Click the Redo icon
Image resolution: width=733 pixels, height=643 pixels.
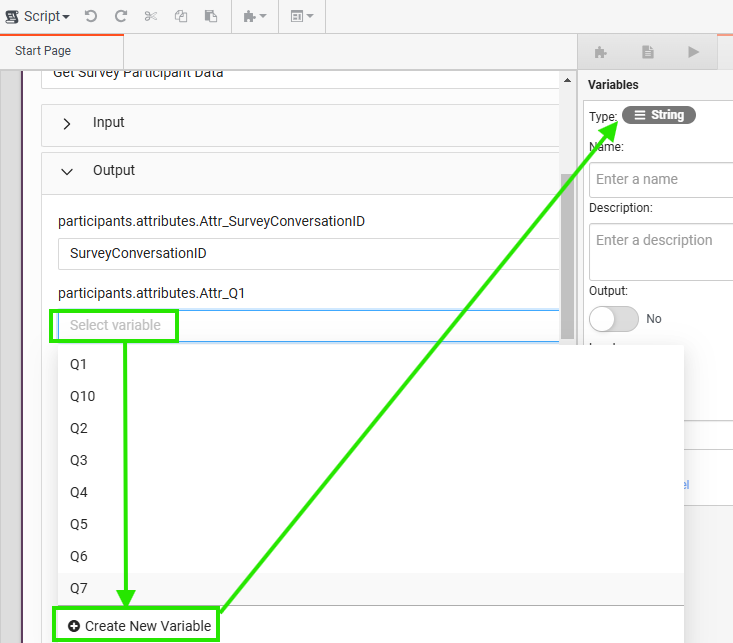[121, 16]
